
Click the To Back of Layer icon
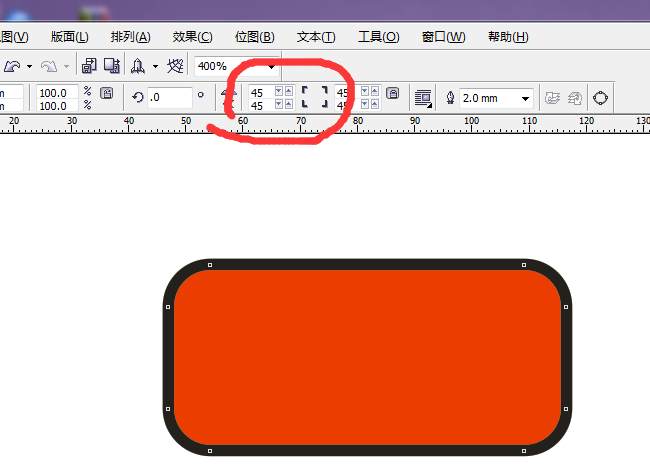575,98
